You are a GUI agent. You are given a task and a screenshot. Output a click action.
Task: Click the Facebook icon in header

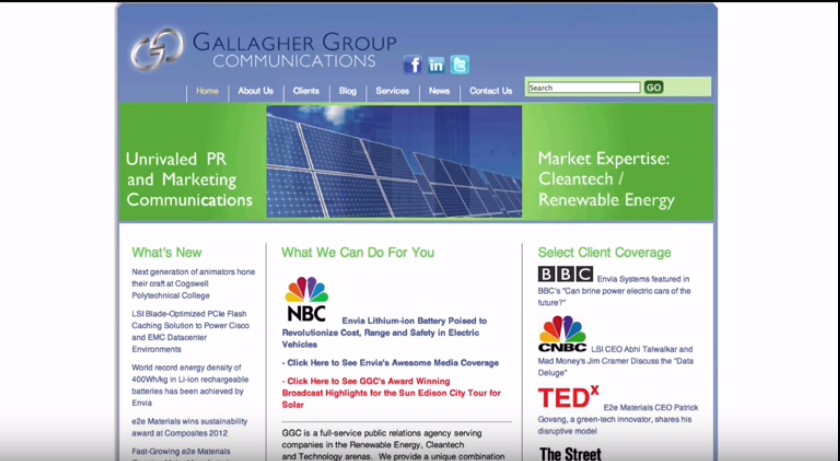[x=412, y=65]
